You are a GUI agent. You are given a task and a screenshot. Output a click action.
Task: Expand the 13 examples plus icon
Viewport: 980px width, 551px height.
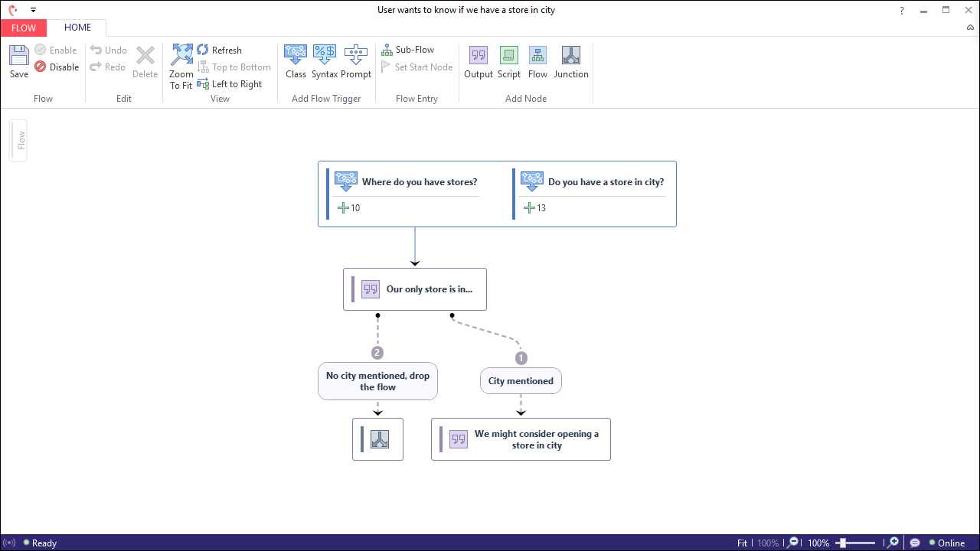[x=529, y=207]
